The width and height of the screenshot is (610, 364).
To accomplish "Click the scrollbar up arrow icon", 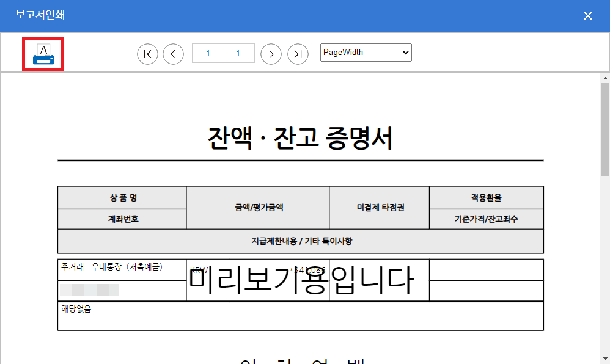I will tap(605, 77).
